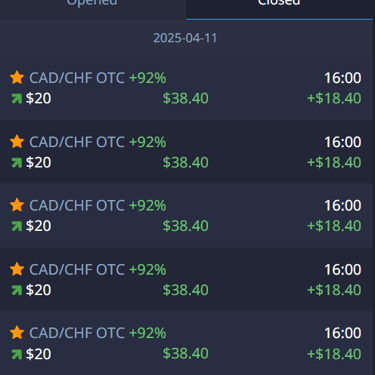375x375 pixels.
Task: Click the green up-arrow on fourth trade
Action: tap(16, 290)
